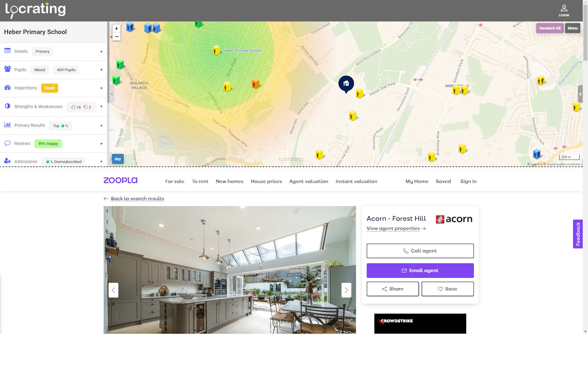Zoom in using the map plus control

tap(117, 28)
